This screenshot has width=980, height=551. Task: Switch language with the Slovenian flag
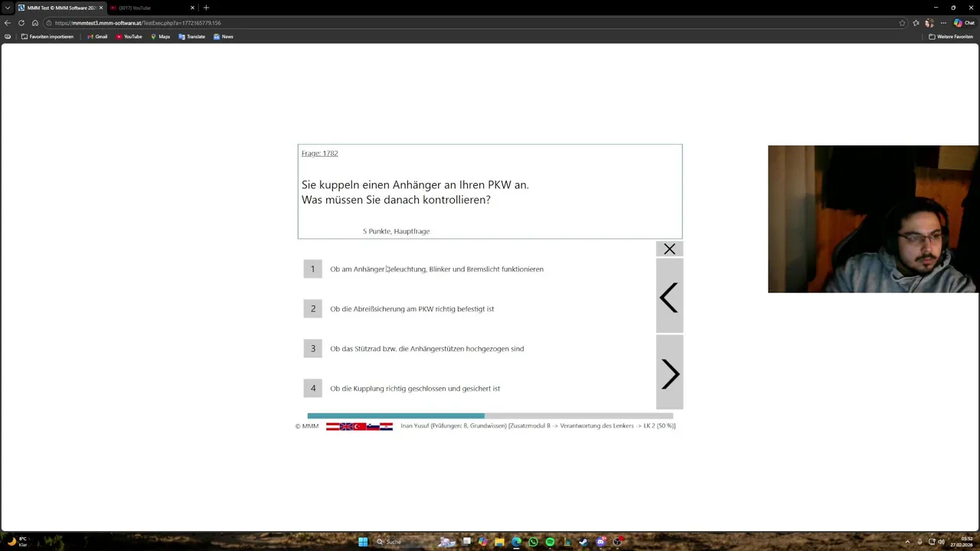point(373,426)
